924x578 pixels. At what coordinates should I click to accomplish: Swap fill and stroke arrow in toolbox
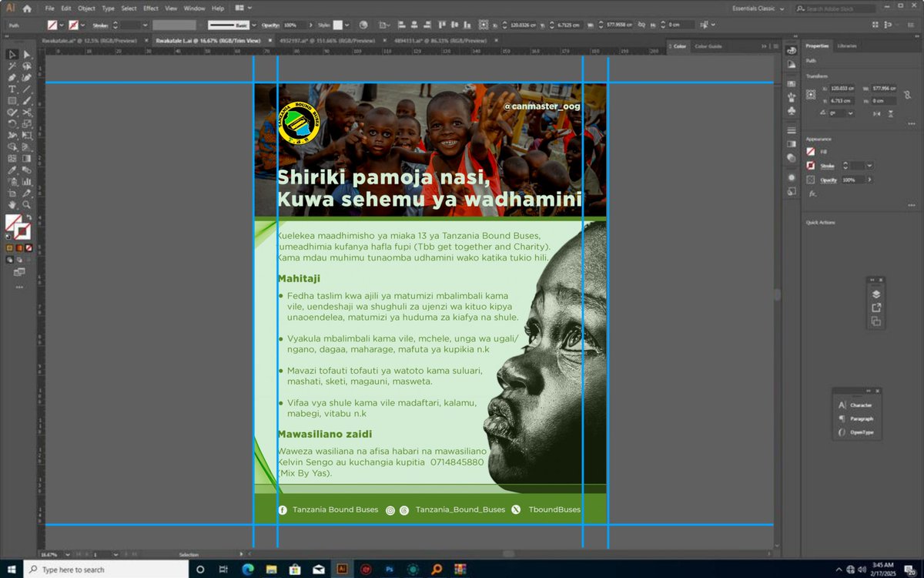[28, 217]
